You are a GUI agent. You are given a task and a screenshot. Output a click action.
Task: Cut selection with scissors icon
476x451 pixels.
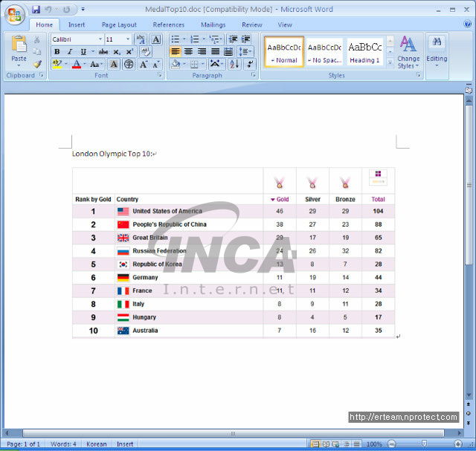click(x=37, y=39)
